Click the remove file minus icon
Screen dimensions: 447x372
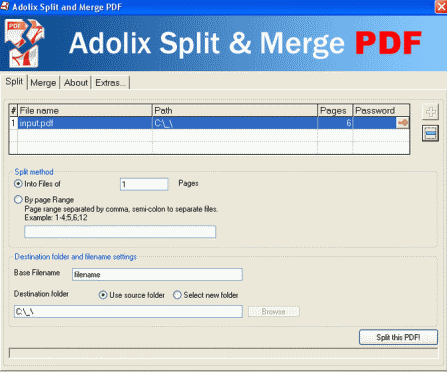pos(430,133)
